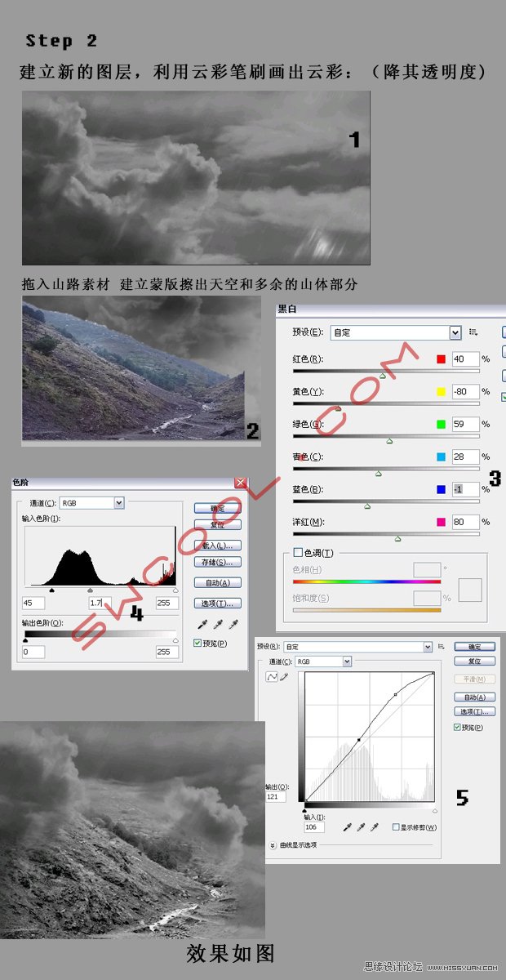Click the 洋红 value field showing 80

465,522
